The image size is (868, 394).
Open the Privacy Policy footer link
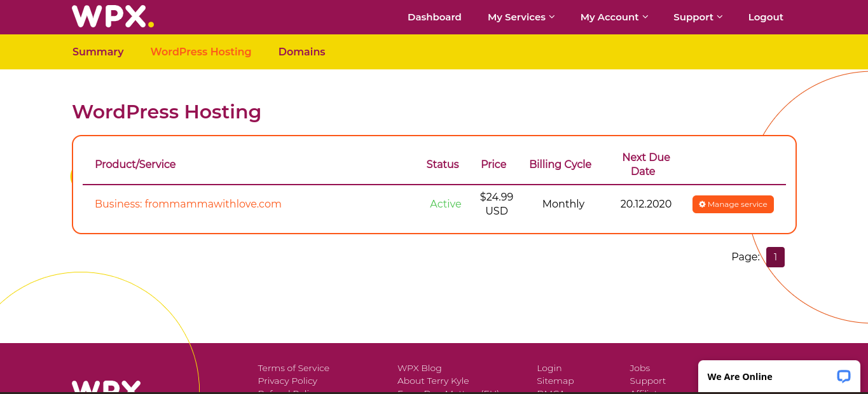coord(287,381)
